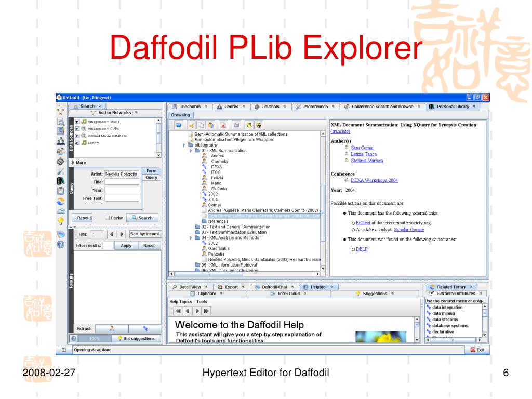Screen dimensions: 532x399
Task: Open the Sara Comai author link
Action: (x=362, y=148)
